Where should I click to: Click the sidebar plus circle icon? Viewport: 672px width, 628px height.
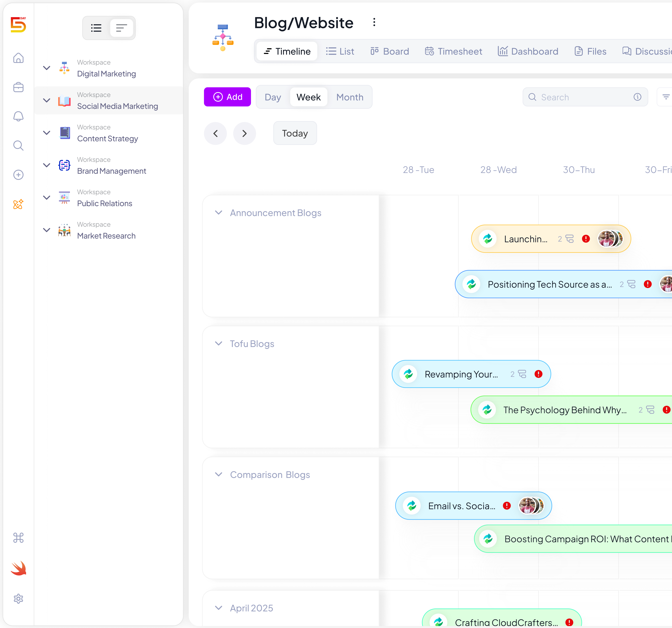click(x=18, y=175)
